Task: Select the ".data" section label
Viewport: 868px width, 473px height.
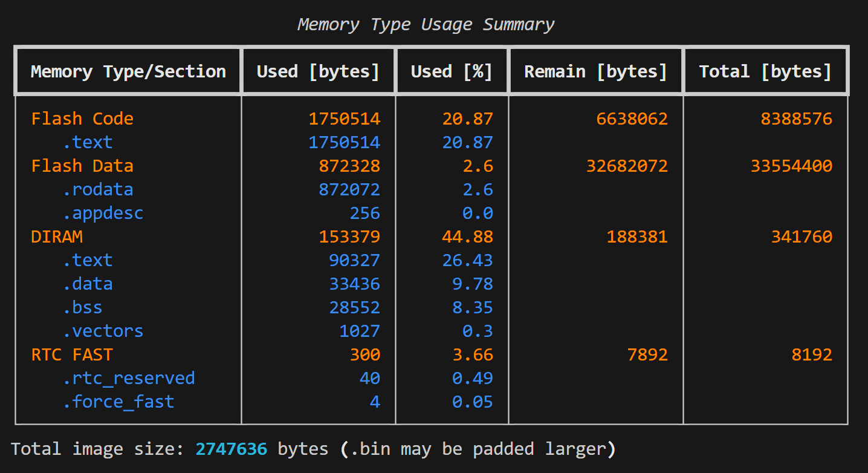Action: tap(88, 284)
